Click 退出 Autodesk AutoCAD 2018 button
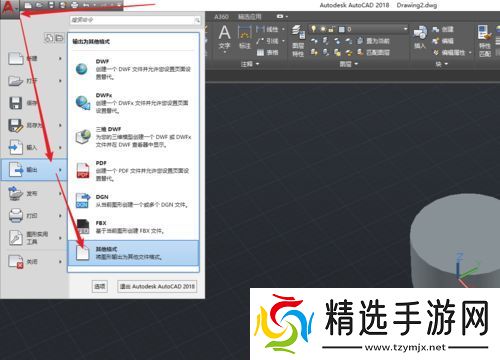The height and width of the screenshot is (360, 500). (x=157, y=286)
